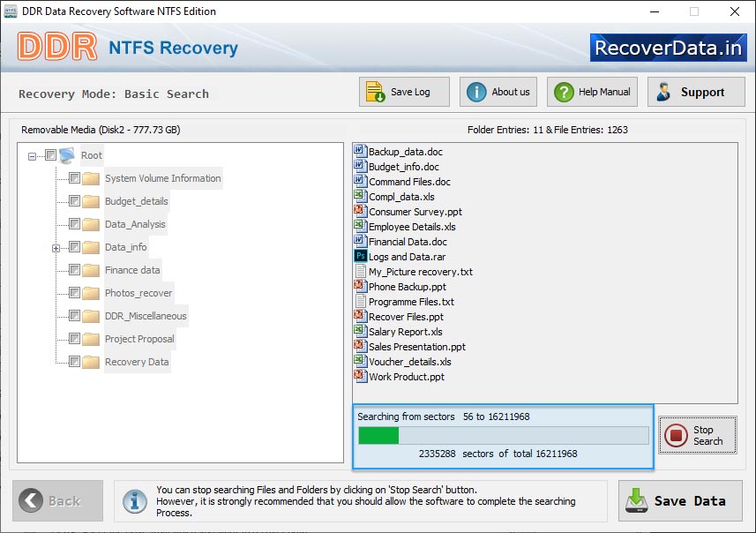This screenshot has width=756, height=533.
Task: Click the DDR logo
Action: (56, 47)
